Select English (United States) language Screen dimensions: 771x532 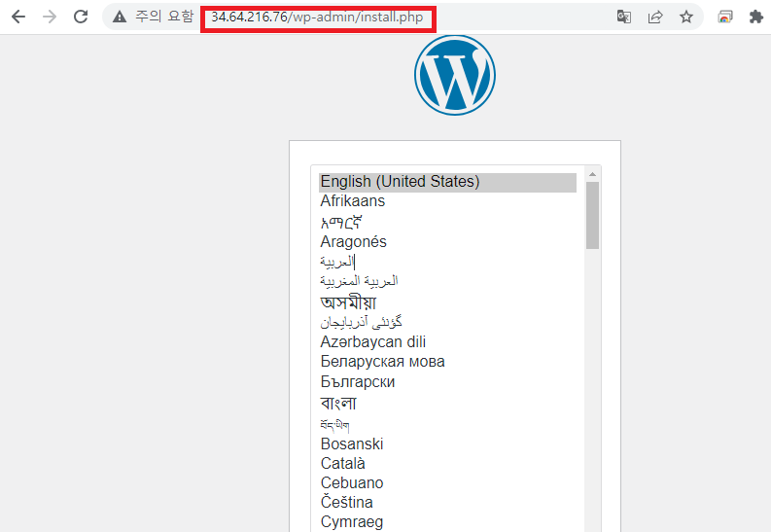coord(447,182)
